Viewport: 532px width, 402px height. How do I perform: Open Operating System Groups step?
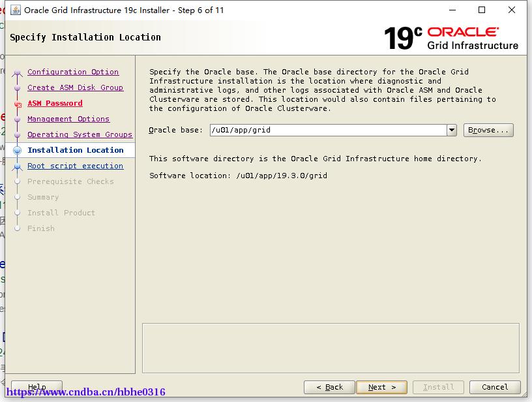[x=80, y=134]
